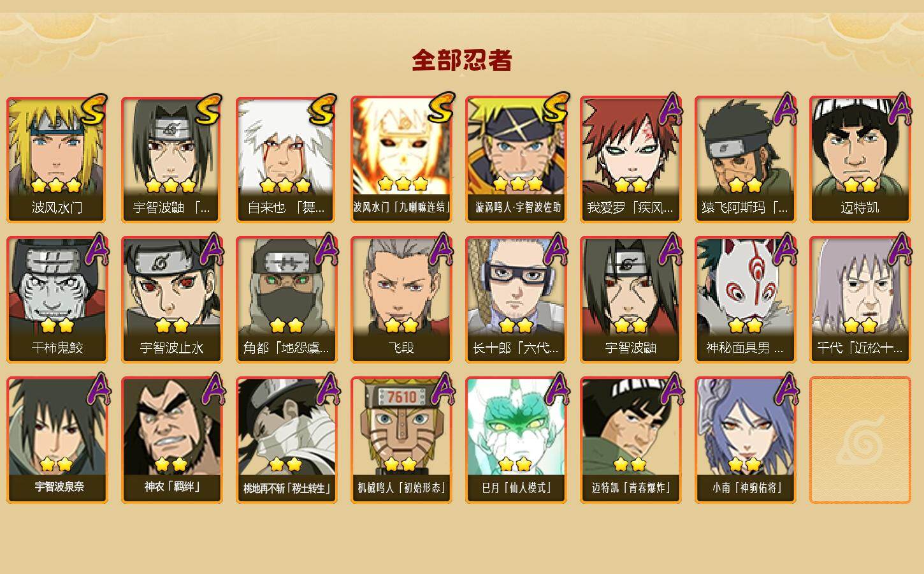Image resolution: width=924 pixels, height=574 pixels.
Task: Open the 神农「羁绊」 ninja card
Action: coord(172,440)
